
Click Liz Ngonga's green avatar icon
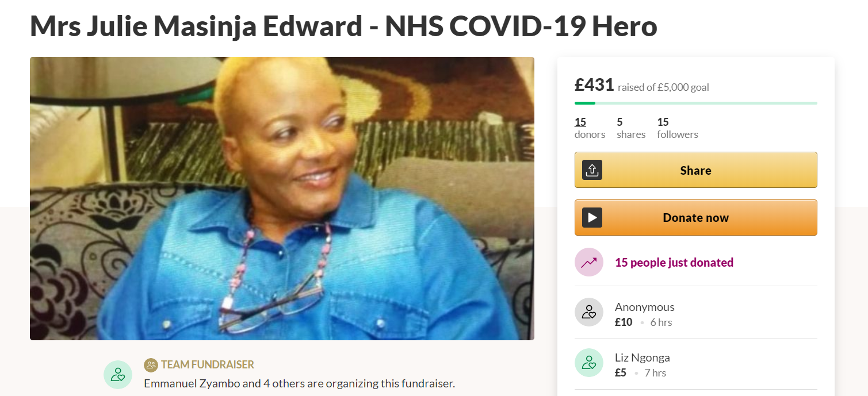pos(589,363)
